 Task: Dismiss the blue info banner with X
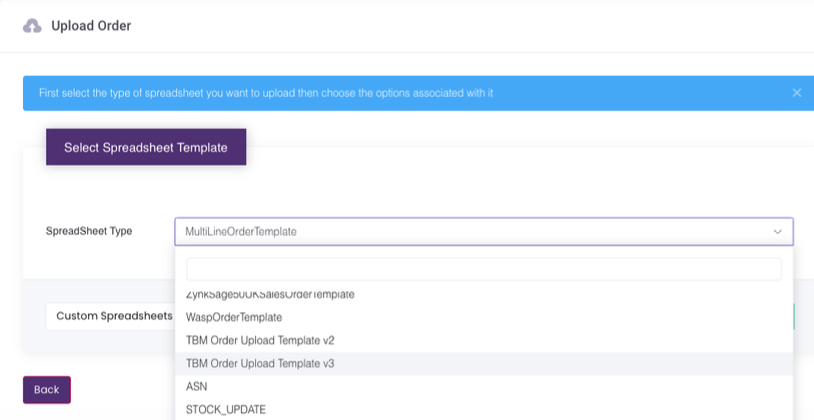(796, 93)
